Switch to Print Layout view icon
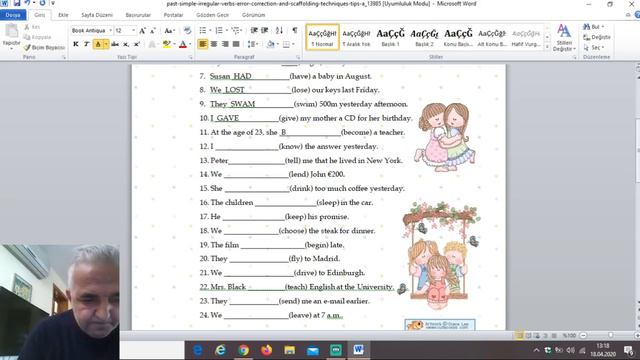The image size is (640, 360). [x=519, y=336]
